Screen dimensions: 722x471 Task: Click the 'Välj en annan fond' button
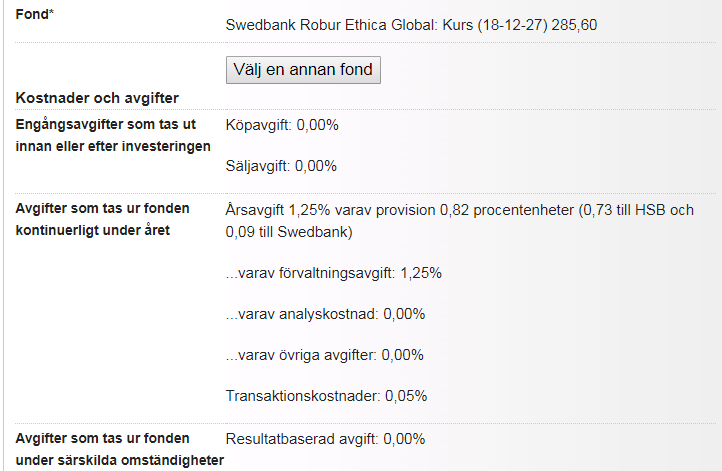tap(303, 70)
